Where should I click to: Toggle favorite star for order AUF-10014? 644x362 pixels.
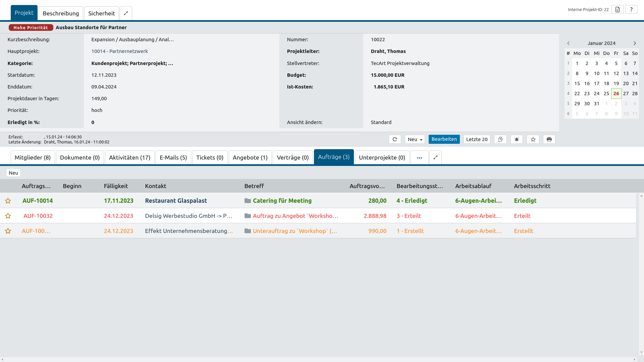pos(8,201)
